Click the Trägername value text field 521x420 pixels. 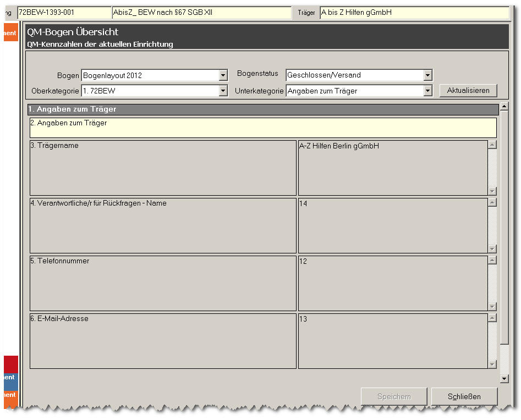392,168
